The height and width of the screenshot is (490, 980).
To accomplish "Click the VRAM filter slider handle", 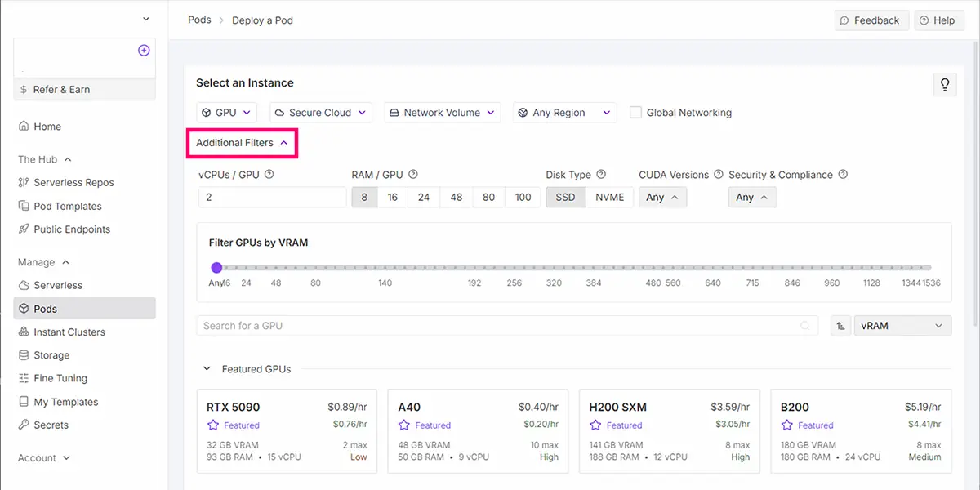I will click(x=216, y=267).
